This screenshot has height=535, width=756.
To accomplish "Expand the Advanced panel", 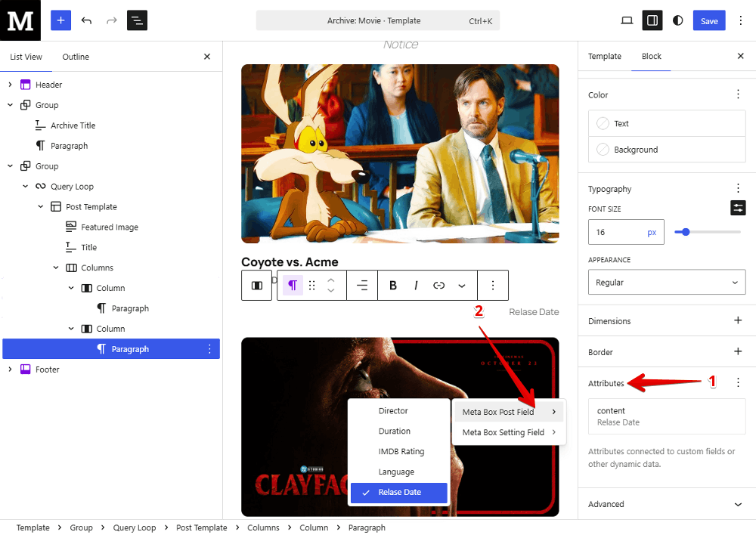I will pyautogui.click(x=667, y=504).
